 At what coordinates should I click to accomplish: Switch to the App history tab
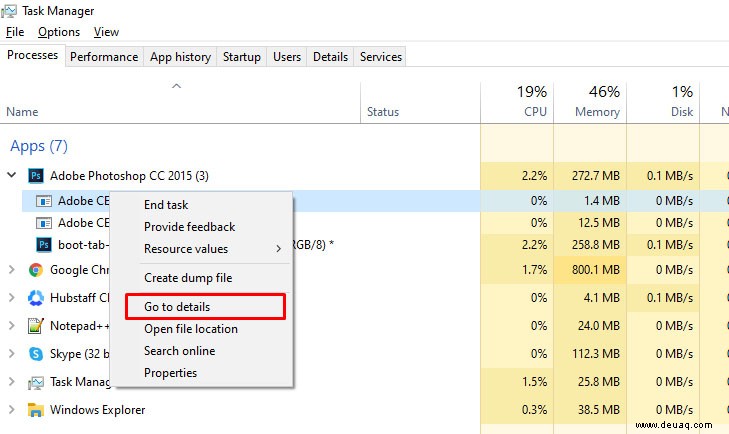click(180, 57)
